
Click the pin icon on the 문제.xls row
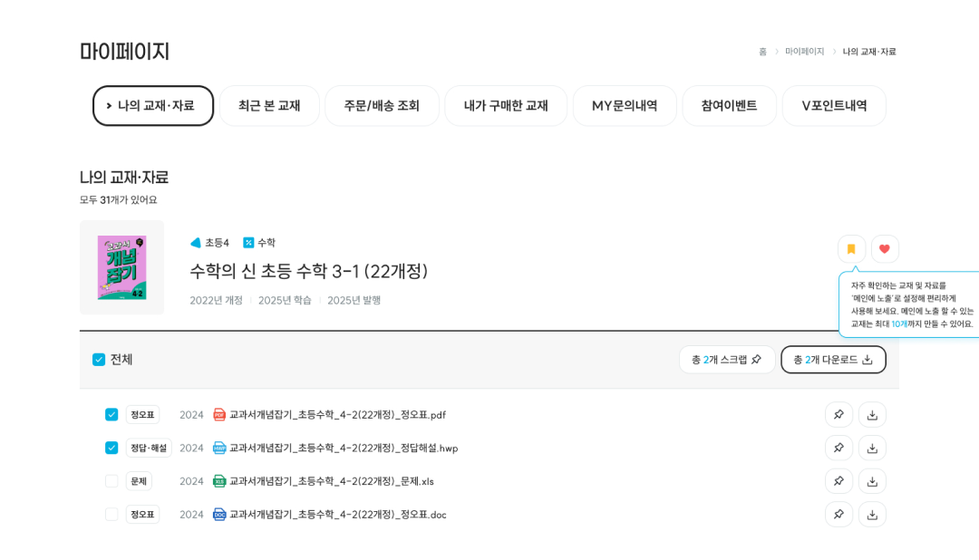pos(838,481)
